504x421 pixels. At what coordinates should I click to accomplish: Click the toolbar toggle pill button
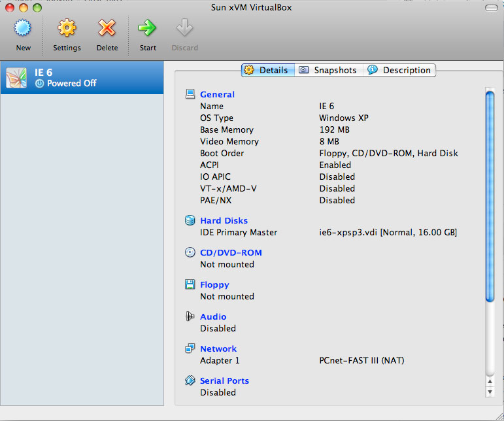tap(491, 8)
